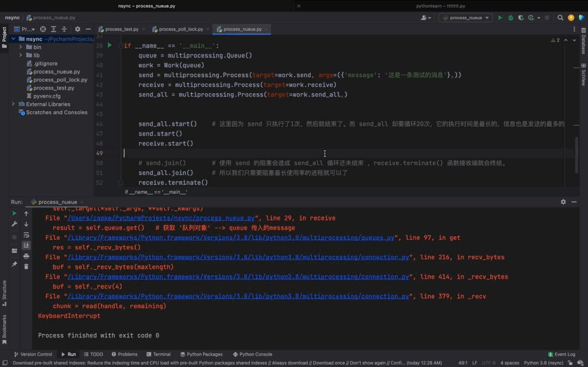The height and width of the screenshot is (367, 588).
Task: Expand External Libraries
Action: pyautogui.click(x=13, y=104)
